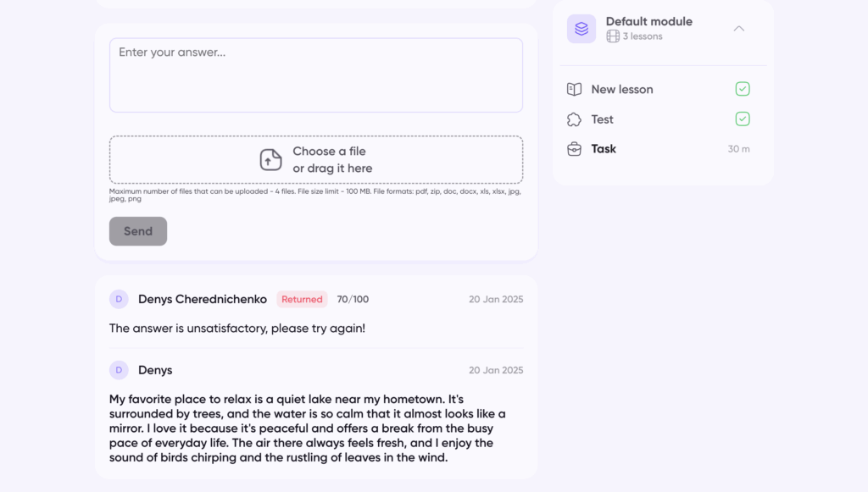Toggle the New lesson completion checkbox
This screenshot has width=868, height=492.
[x=743, y=89]
